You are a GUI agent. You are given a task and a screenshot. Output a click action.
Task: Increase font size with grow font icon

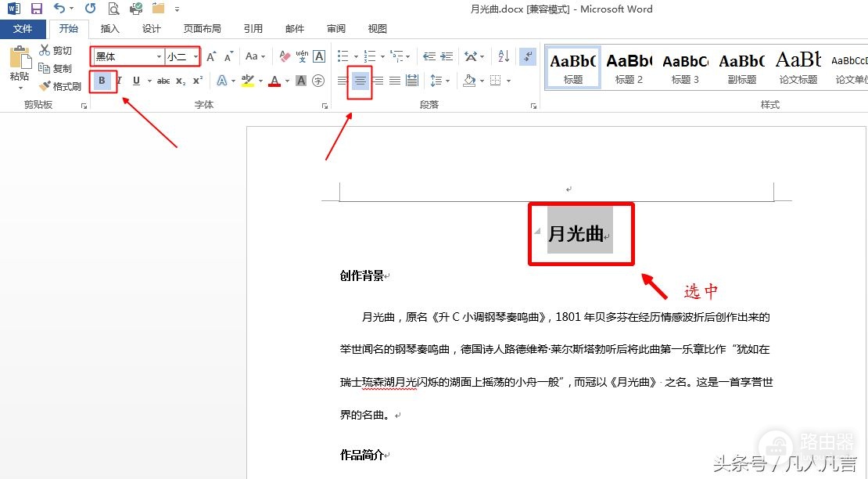click(211, 56)
